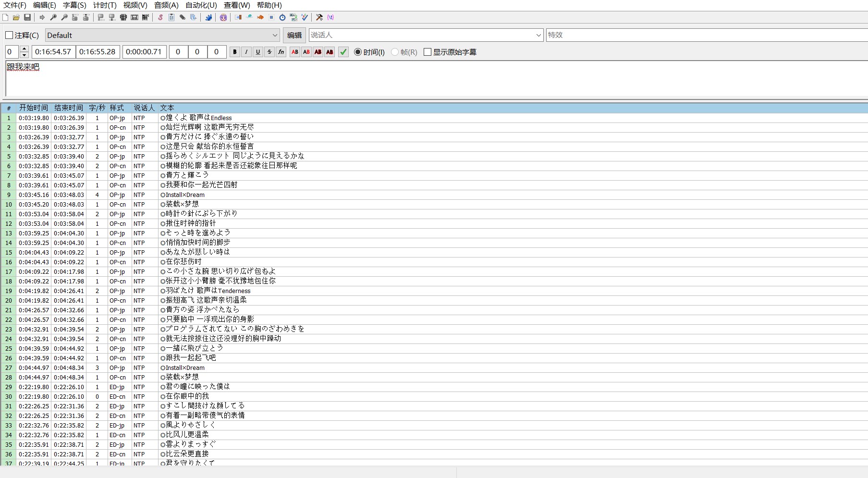Viewport: 868px width, 478px height.
Task: Run Spell Checker ABC check icon
Action: tap(305, 17)
